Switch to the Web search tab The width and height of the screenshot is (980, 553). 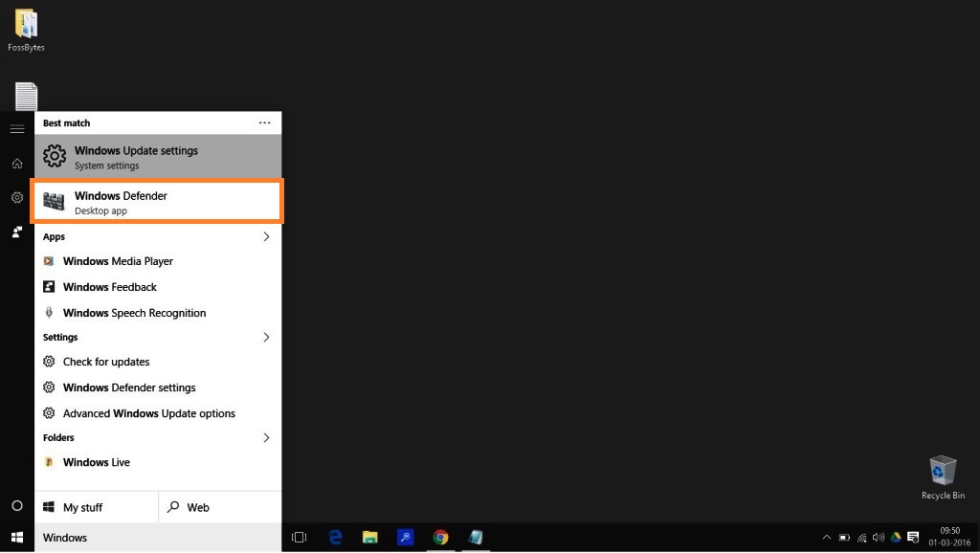click(x=198, y=507)
